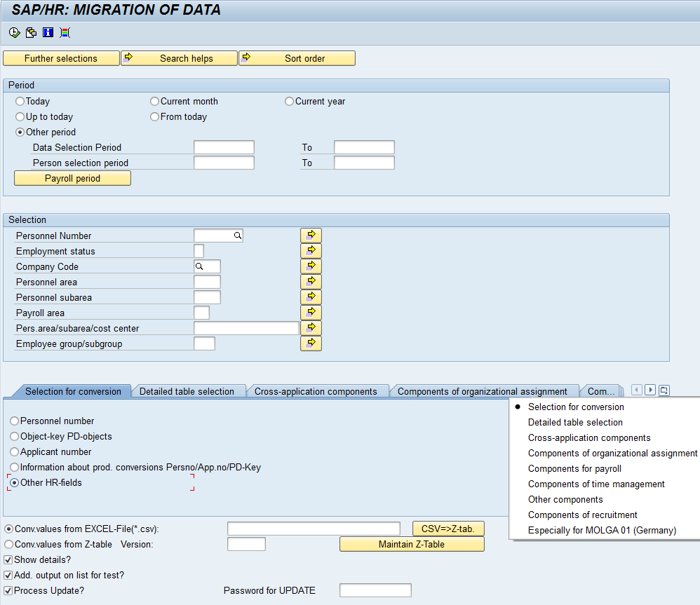This screenshot has height=605, width=700.
Task: Select Up to today period
Action: pyautogui.click(x=20, y=117)
